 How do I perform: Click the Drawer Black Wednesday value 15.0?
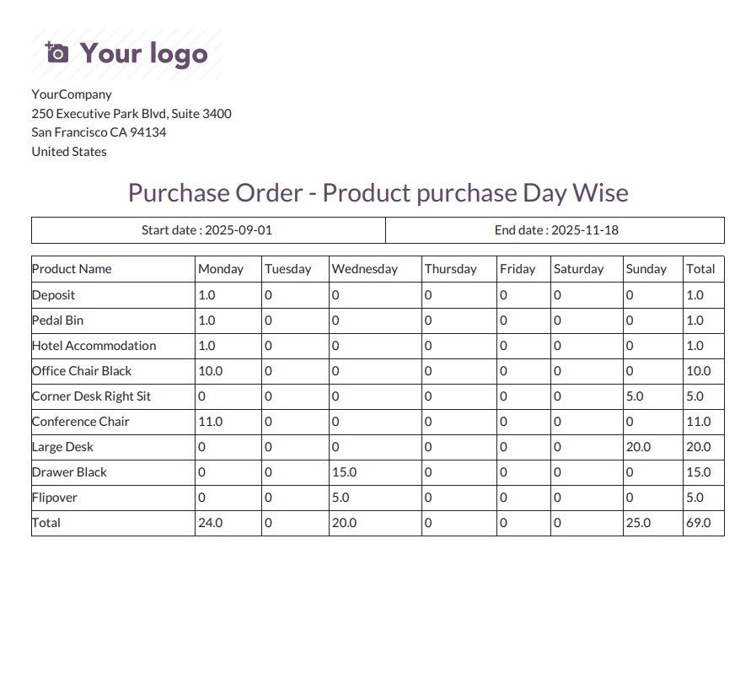[345, 472]
